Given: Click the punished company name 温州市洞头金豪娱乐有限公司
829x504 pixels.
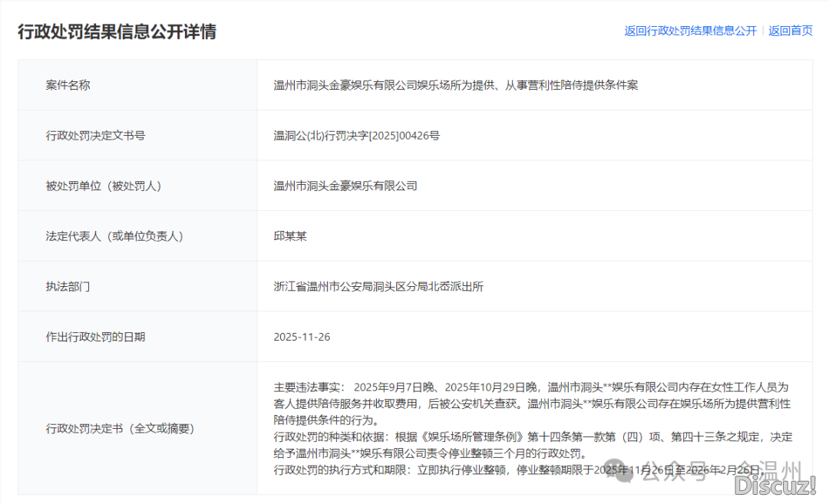Looking at the screenshot, I should click(x=345, y=186).
